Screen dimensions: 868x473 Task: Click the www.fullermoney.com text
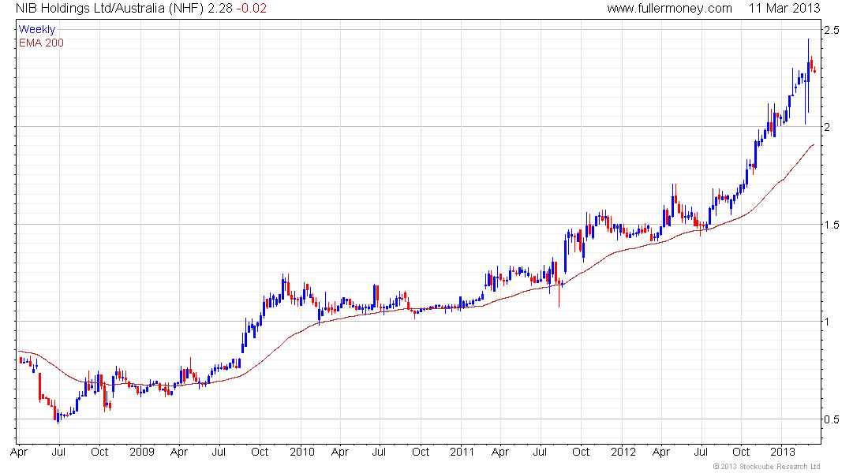click(x=669, y=9)
